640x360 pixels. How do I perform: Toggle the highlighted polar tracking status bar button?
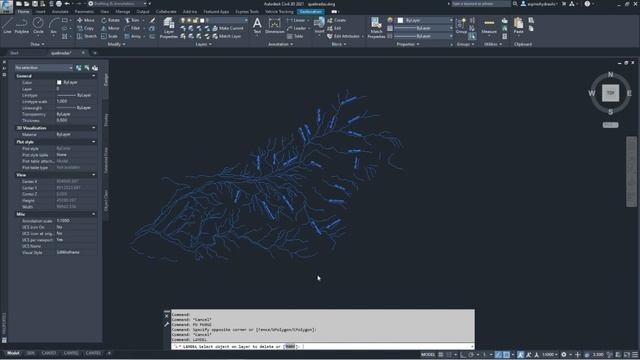(498, 355)
